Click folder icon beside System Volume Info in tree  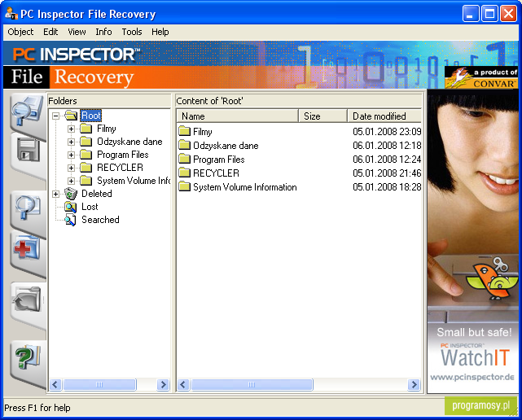(86, 181)
